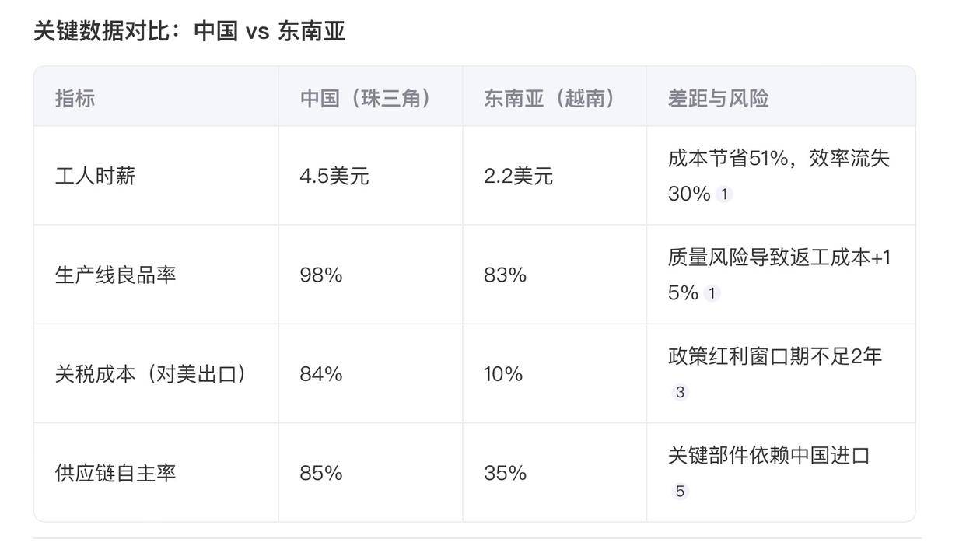Viewport: 966px width, 560px height.
Task: Click the 35% supply chain cell
Action: click(x=505, y=472)
